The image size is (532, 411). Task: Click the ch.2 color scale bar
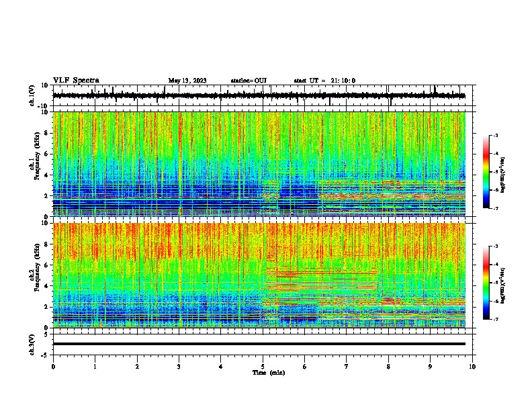click(486, 283)
